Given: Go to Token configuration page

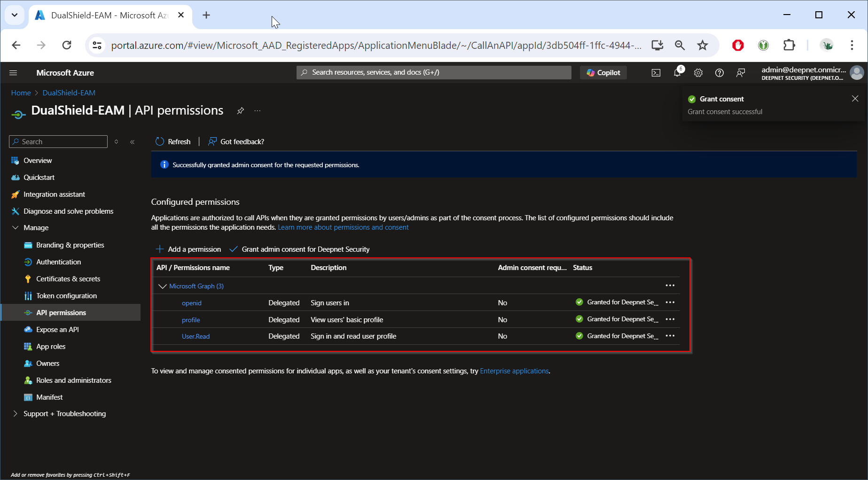Looking at the screenshot, I should (x=66, y=296).
